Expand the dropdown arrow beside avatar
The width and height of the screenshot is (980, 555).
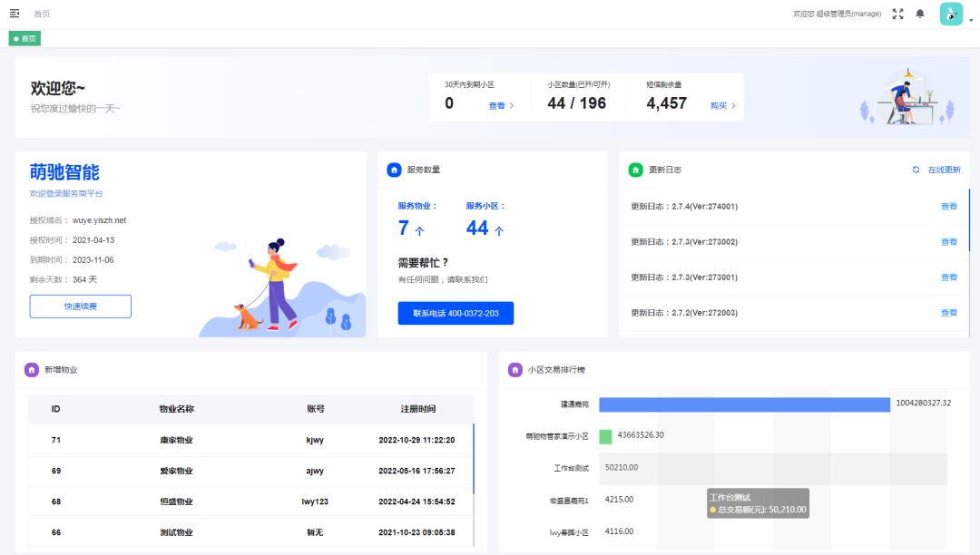[971, 20]
